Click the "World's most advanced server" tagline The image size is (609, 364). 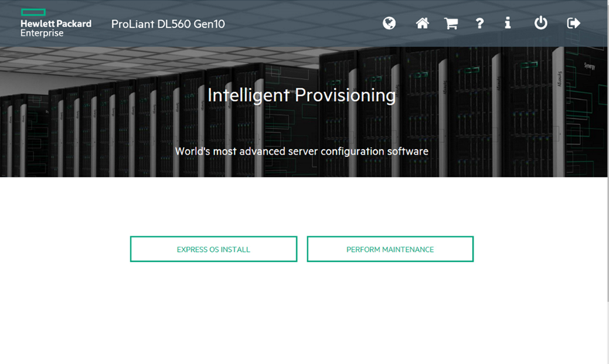pyautogui.click(x=301, y=151)
